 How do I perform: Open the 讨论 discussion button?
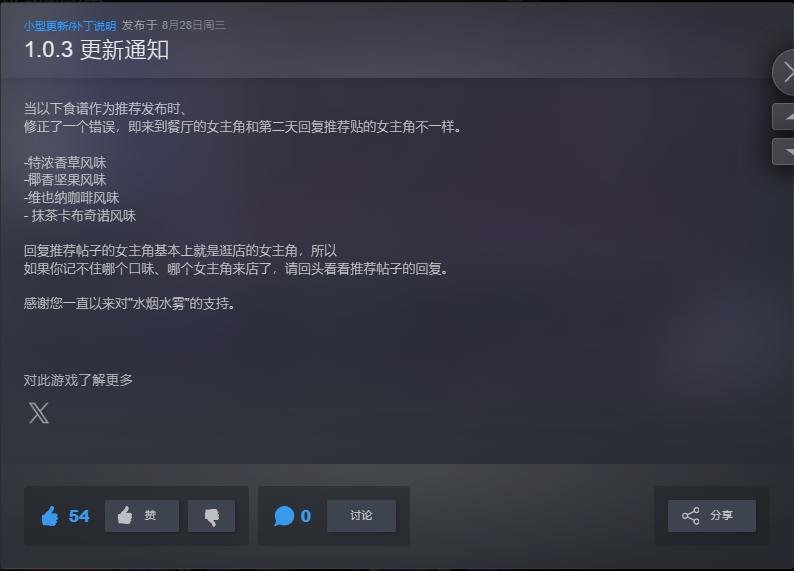(361, 516)
